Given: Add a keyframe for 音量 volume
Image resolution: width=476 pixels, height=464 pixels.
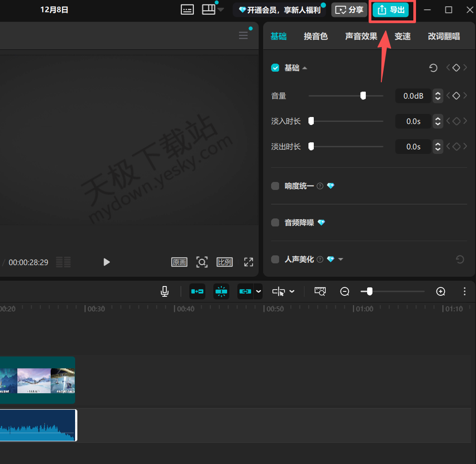Looking at the screenshot, I should 456,96.
